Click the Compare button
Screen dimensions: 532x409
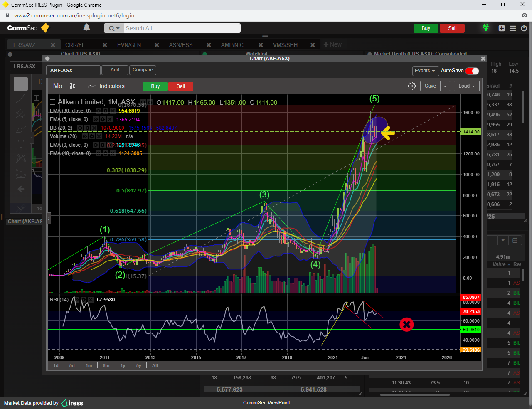click(143, 70)
